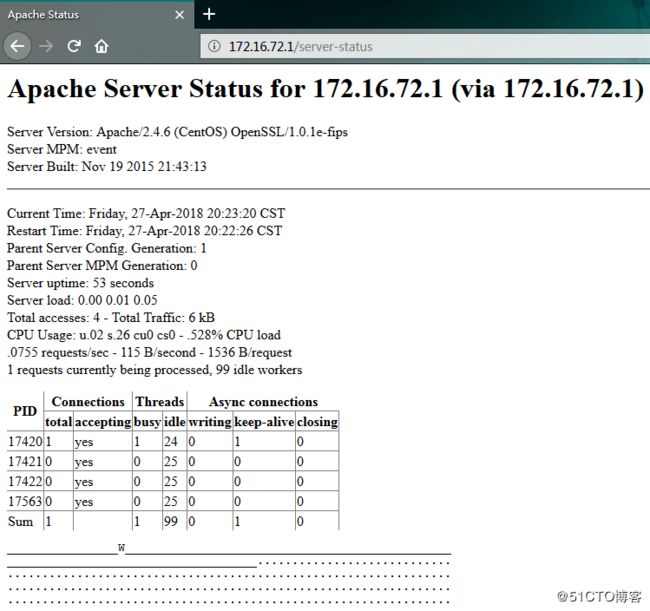Click the Threads group header

[160, 402]
